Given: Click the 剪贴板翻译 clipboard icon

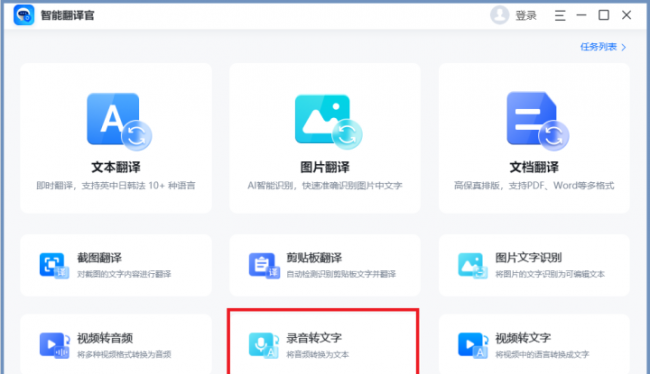Looking at the screenshot, I should (264, 265).
